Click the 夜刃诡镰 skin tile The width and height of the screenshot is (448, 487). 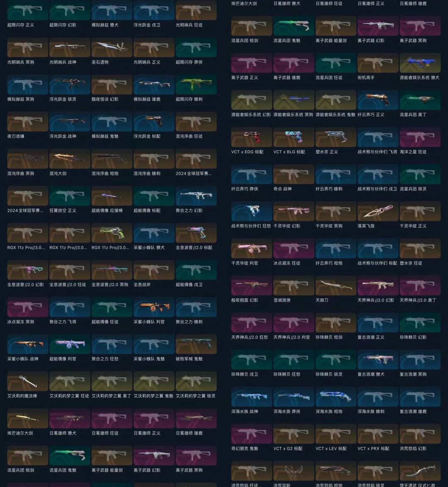point(28,122)
